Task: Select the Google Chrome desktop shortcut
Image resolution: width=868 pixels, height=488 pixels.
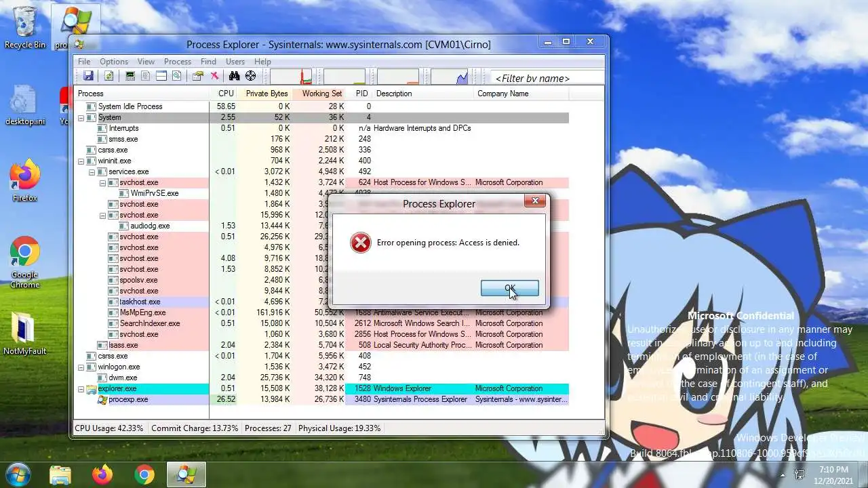Action: 25,262
